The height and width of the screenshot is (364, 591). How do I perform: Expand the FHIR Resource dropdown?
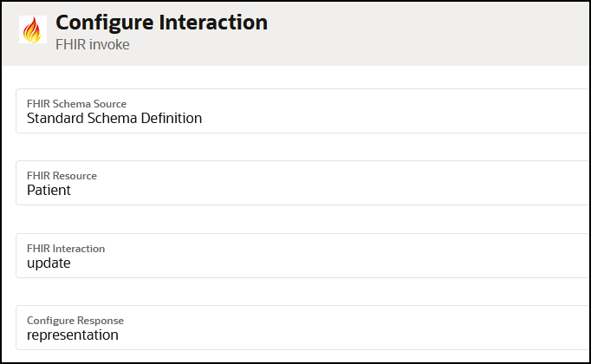[303, 183]
